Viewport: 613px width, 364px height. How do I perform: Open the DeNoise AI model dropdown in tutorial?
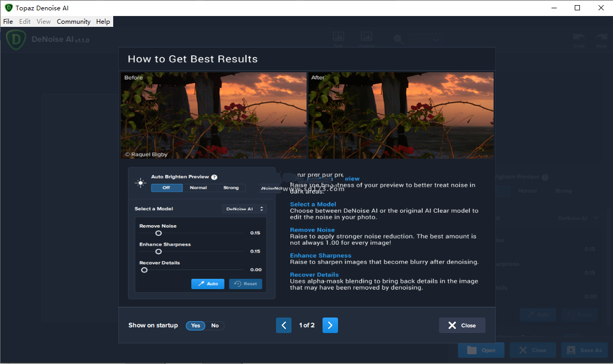244,209
